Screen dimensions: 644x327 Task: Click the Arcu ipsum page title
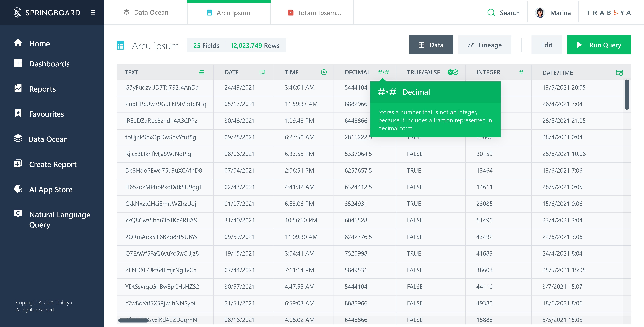click(155, 46)
